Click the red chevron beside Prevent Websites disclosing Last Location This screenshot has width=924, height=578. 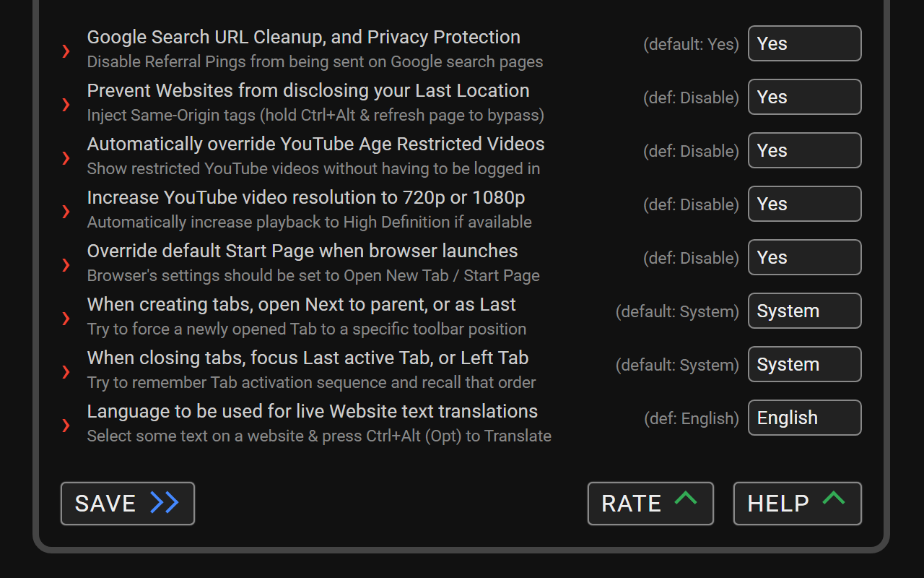pyautogui.click(x=66, y=104)
